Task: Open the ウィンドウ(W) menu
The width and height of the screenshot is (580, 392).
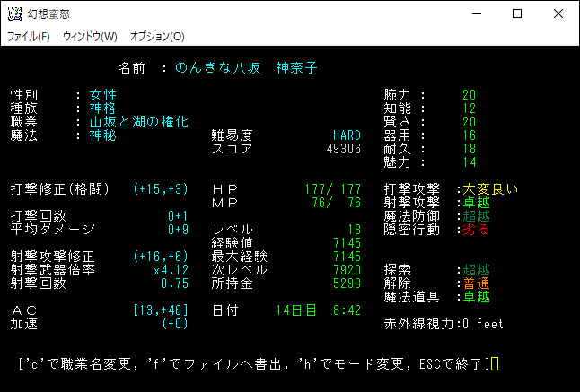Action: (90, 37)
